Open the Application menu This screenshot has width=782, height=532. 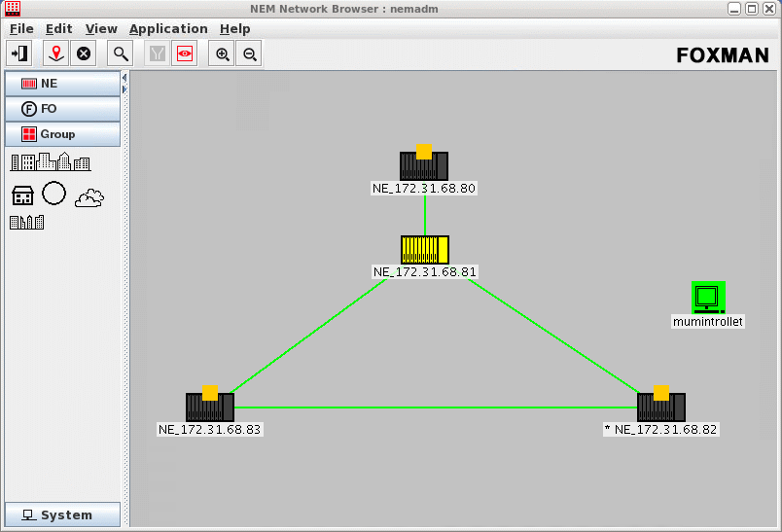168,29
